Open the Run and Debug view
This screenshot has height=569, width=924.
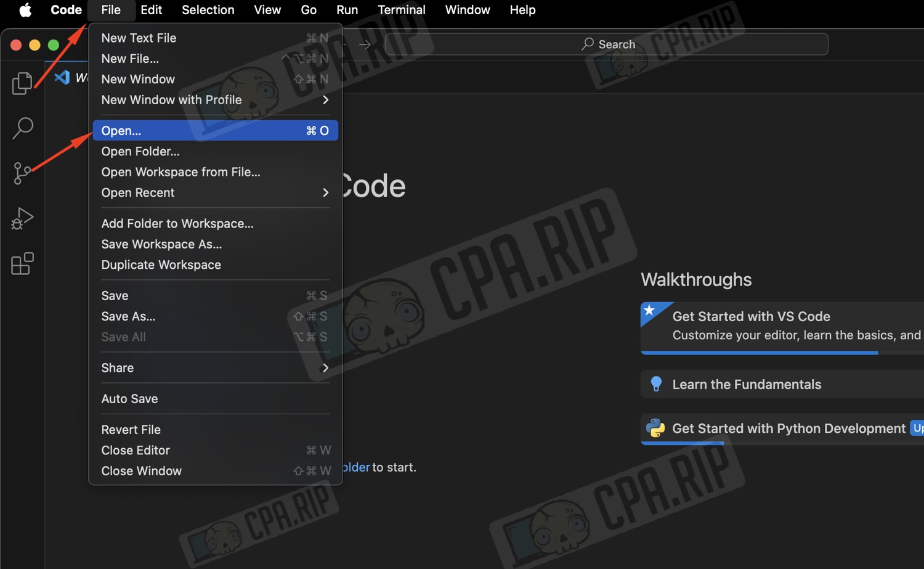tap(22, 218)
